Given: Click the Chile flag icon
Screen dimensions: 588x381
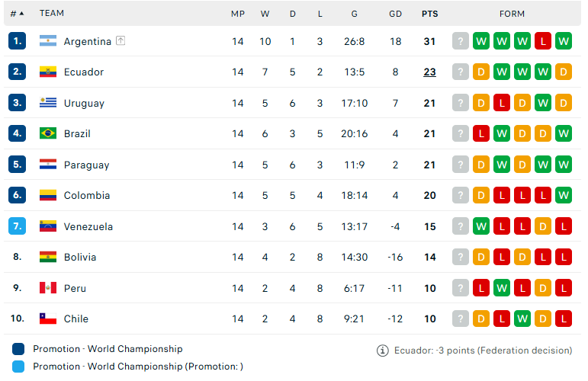Looking at the screenshot, I should (x=48, y=319).
